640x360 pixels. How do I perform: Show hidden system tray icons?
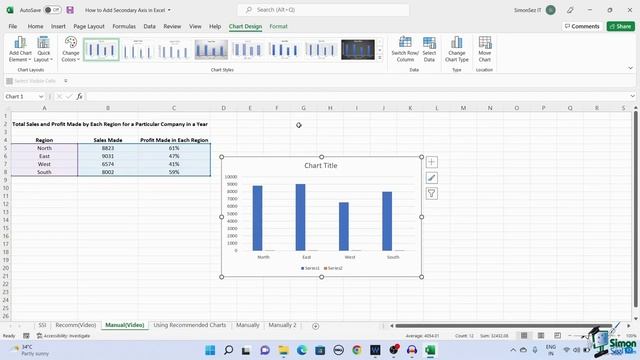(513, 350)
